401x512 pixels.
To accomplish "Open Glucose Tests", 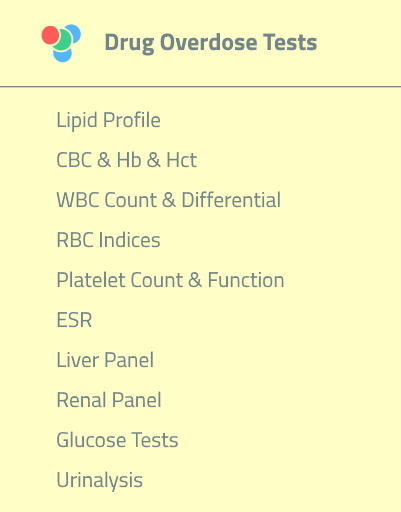I will [117, 440].
